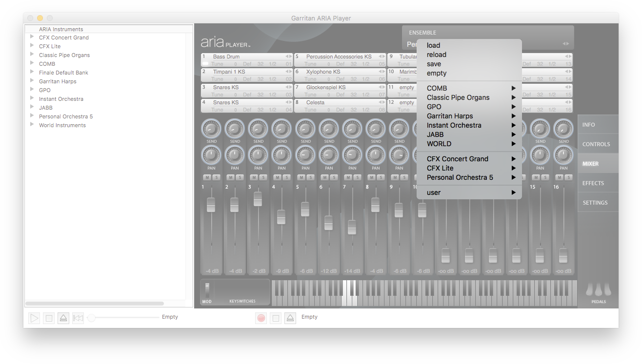The width and height of the screenshot is (642, 364).
Task: Expand CFX Concert Grand in instrument tree
Action: coord(32,37)
